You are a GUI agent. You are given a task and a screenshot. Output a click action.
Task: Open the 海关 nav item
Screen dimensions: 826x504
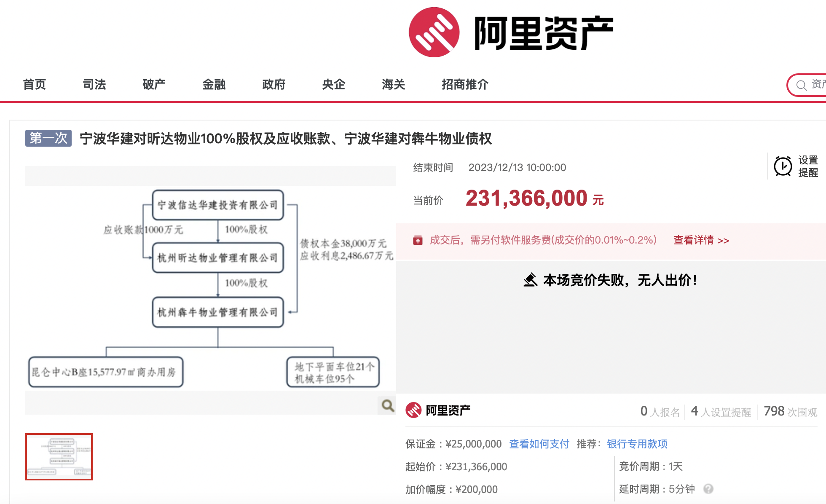pyautogui.click(x=394, y=84)
